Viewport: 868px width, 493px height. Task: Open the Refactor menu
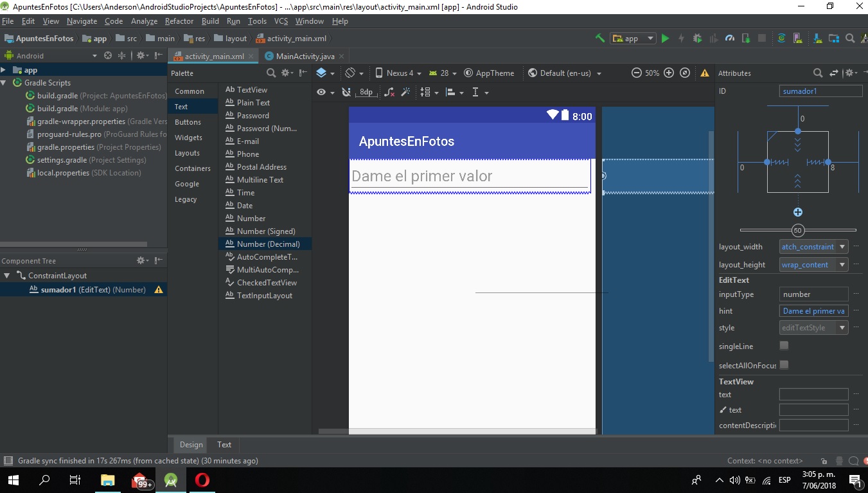tap(179, 21)
